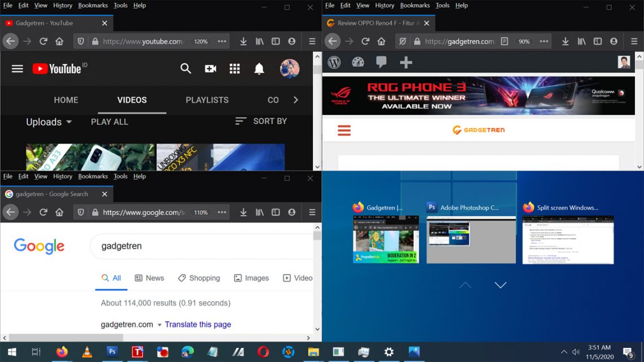Click the WordPress logo in the admin bar

[334, 63]
